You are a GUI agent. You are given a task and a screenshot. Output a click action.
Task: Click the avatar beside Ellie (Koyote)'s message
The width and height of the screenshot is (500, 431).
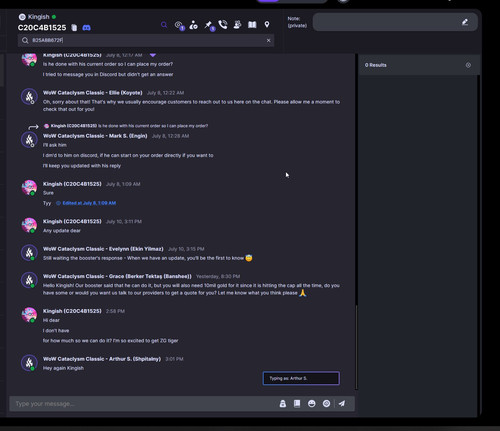[29, 97]
